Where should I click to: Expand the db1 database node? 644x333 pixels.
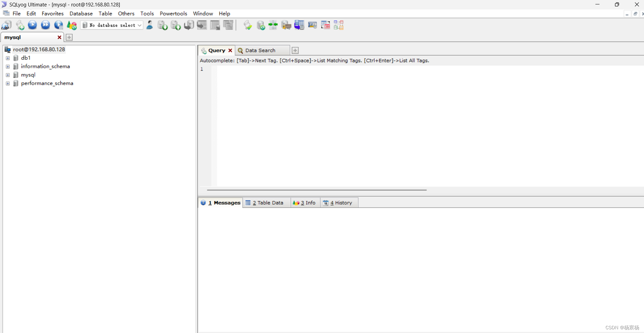(8, 58)
